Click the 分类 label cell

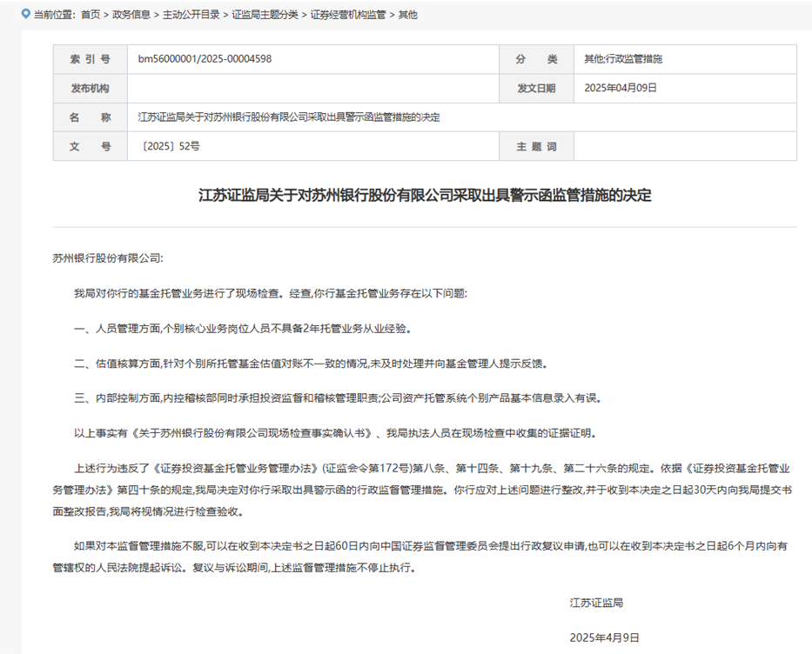(x=536, y=59)
